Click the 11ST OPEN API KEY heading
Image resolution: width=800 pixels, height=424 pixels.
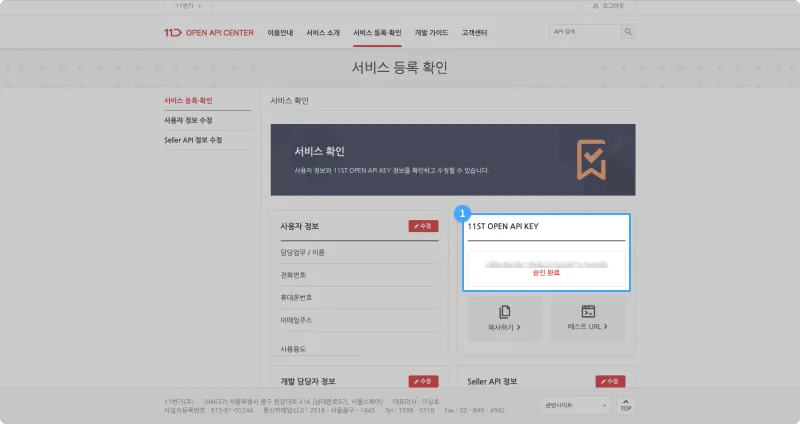[503, 226]
